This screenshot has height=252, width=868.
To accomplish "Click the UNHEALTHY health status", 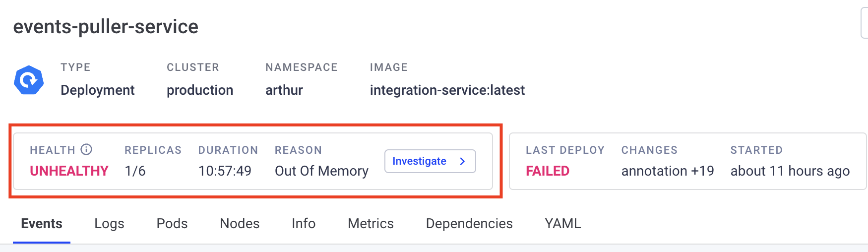I will 69,171.
